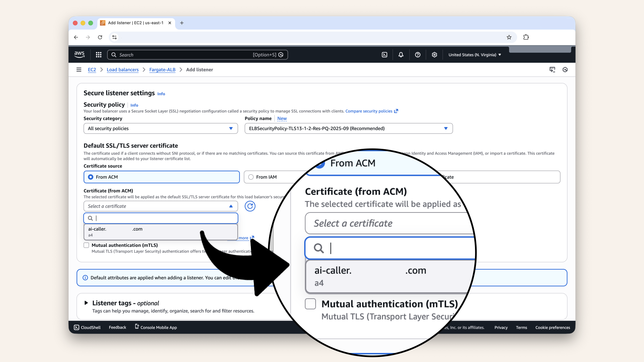The height and width of the screenshot is (362, 644).
Task: Click inside the certificate search field
Action: click(160, 218)
